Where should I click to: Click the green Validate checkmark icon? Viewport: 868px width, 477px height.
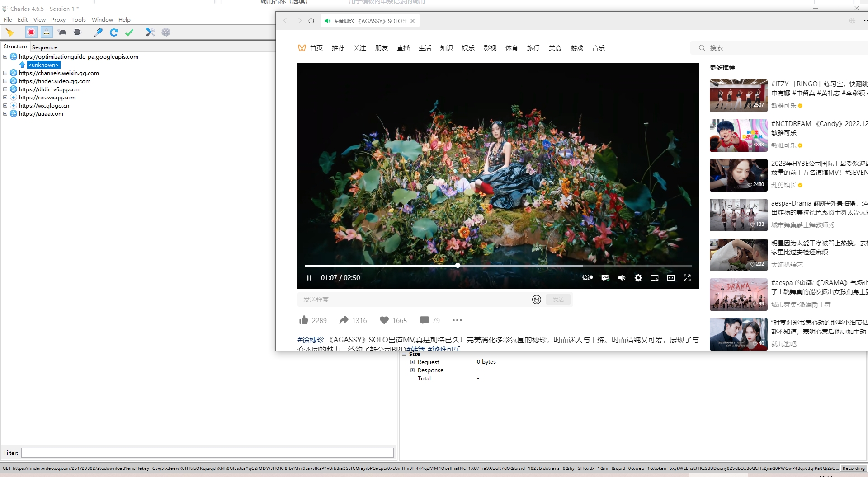129,32
